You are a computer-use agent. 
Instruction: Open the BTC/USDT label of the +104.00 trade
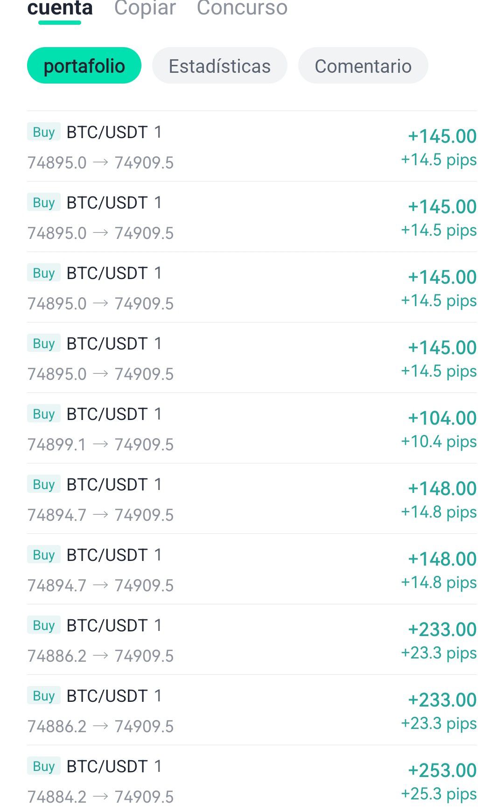[x=107, y=414]
